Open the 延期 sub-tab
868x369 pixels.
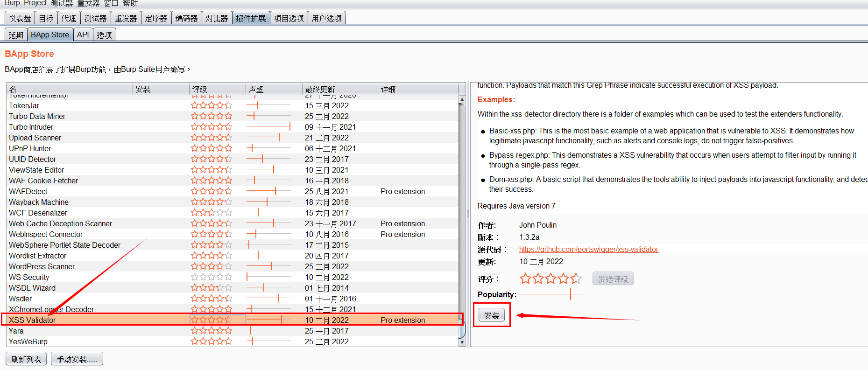[x=16, y=35]
